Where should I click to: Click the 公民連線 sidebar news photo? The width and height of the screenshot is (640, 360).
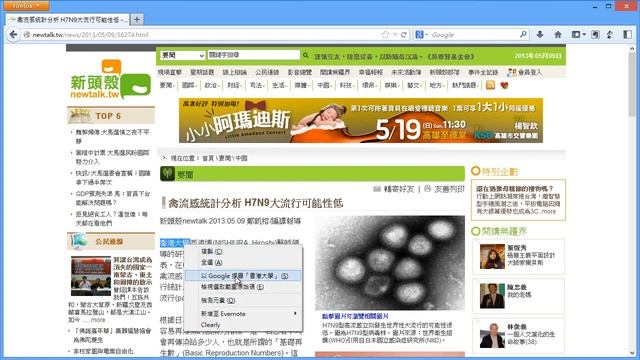tap(91, 276)
